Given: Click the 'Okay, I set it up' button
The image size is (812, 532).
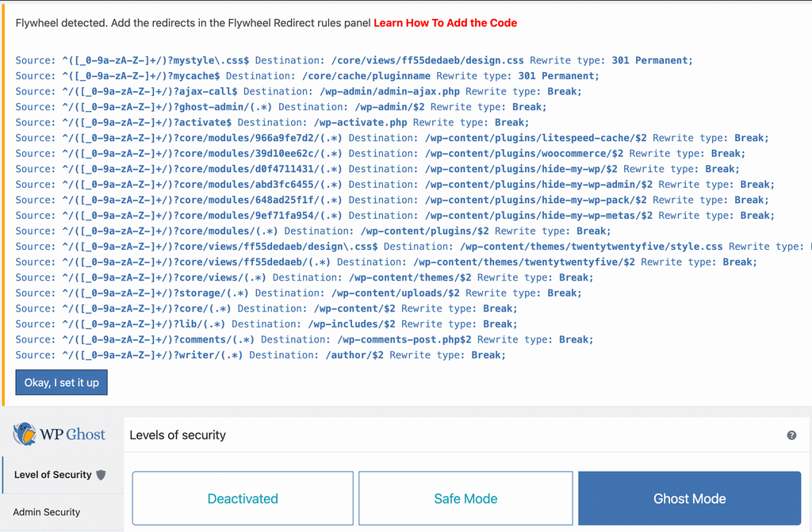Looking at the screenshot, I should point(61,382).
